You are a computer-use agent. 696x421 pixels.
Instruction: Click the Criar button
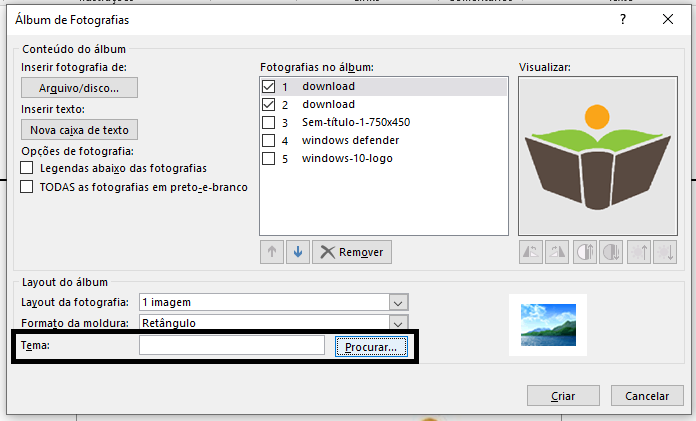coord(564,396)
